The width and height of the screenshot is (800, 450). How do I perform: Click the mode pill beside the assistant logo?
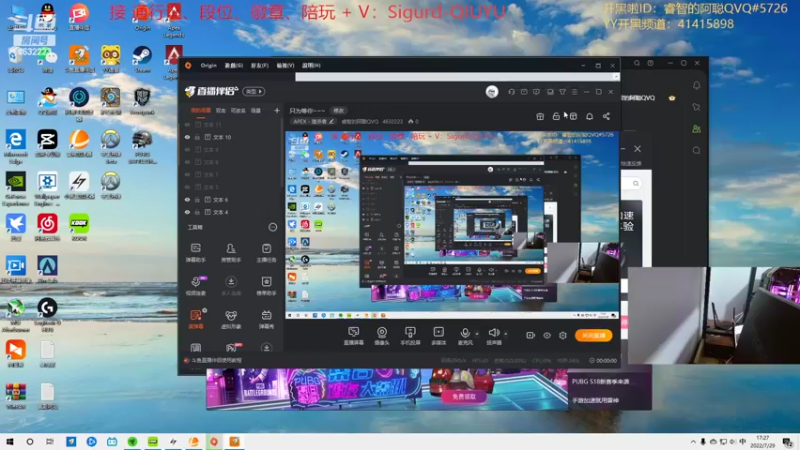click(254, 91)
